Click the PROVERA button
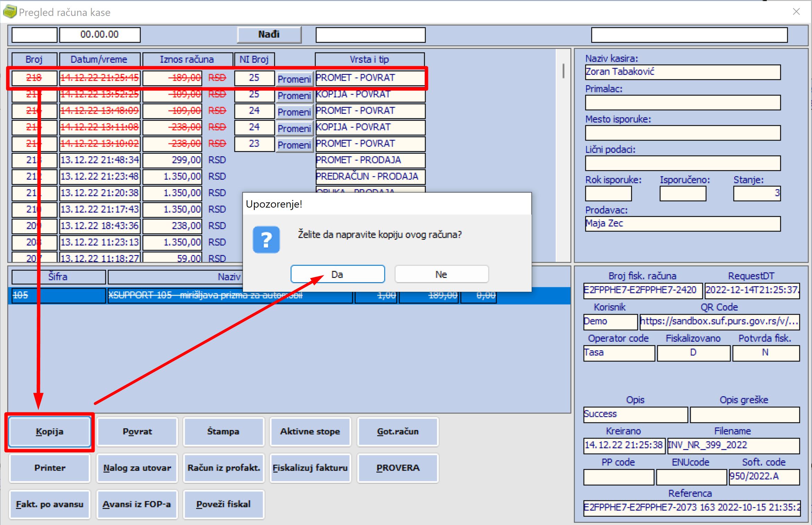The height and width of the screenshot is (525, 812). 398,468
